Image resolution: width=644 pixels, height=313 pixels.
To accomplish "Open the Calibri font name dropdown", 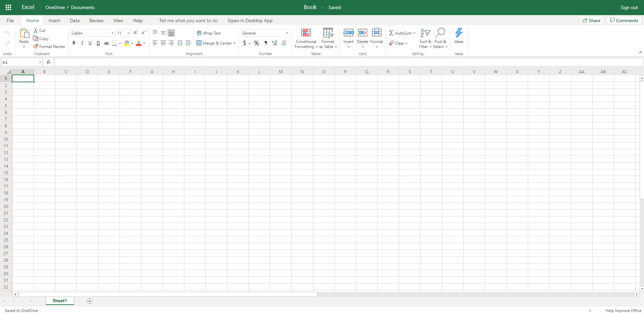I will point(112,33).
